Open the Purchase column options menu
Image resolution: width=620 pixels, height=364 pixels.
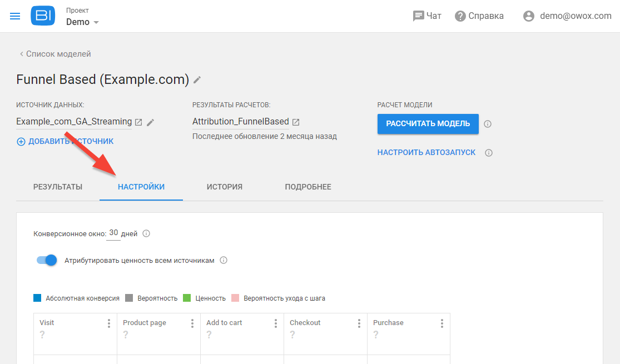(442, 322)
